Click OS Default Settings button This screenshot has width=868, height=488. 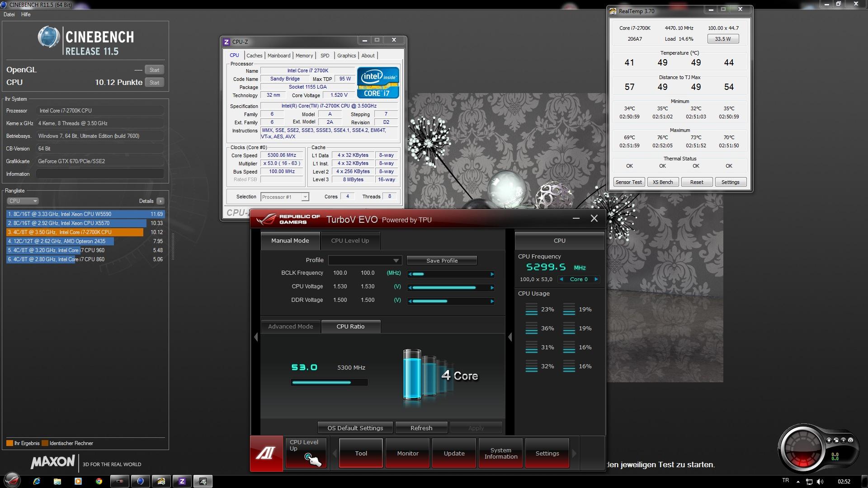355,428
